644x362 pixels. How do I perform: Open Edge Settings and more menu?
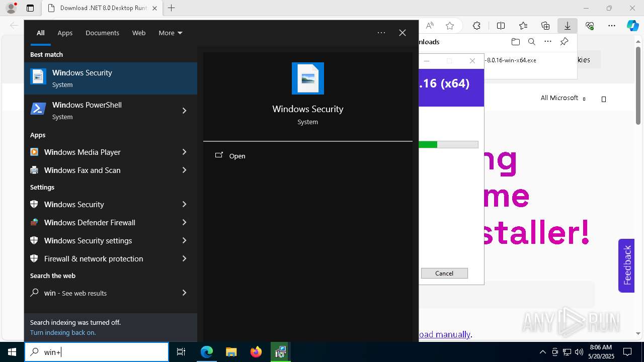[x=612, y=26]
